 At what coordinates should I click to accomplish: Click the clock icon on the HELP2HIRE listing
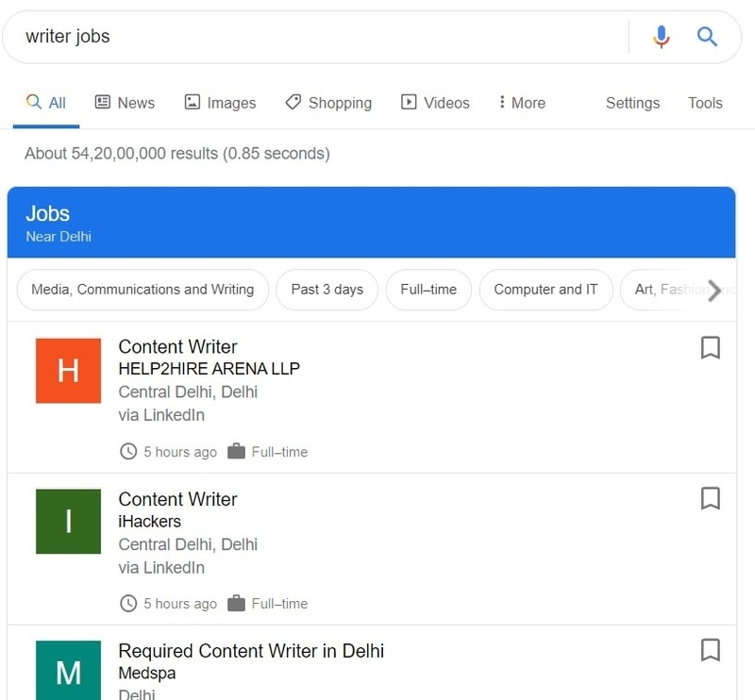[127, 452]
